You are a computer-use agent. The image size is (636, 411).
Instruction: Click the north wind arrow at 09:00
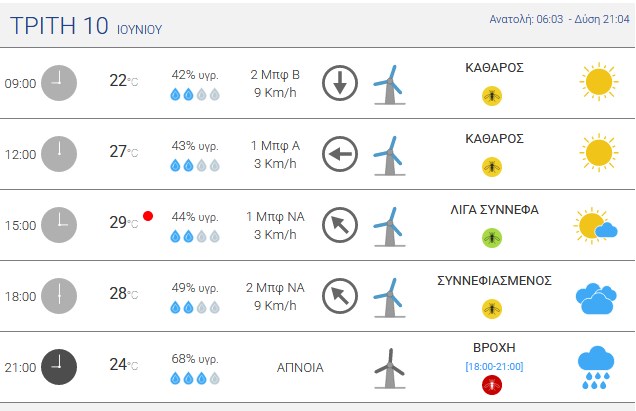(340, 83)
